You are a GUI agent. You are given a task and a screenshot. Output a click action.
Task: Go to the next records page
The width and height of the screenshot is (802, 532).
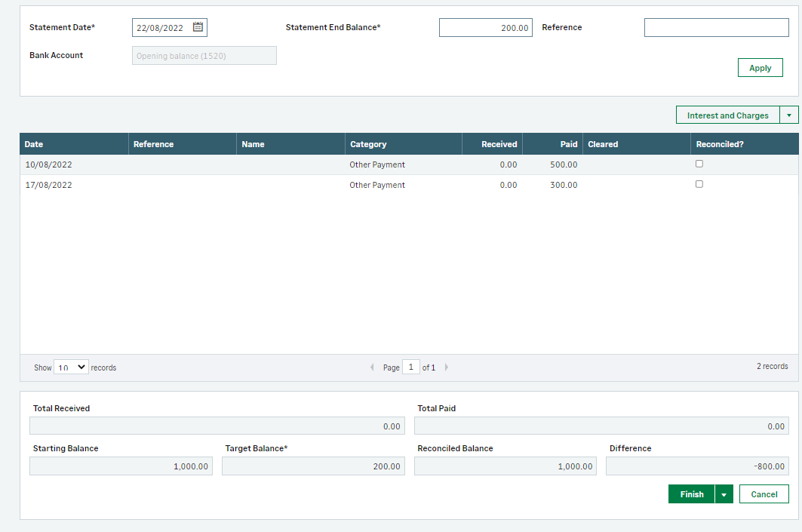[446, 367]
